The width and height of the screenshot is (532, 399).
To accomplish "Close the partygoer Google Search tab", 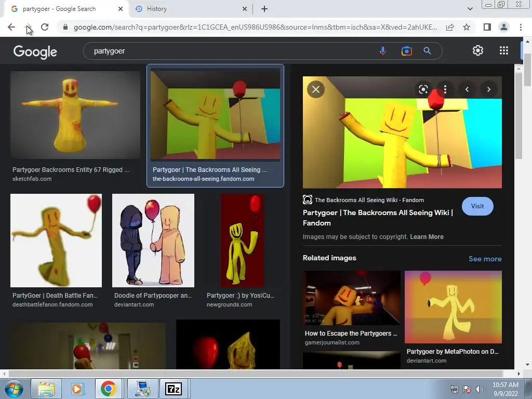I will [121, 9].
